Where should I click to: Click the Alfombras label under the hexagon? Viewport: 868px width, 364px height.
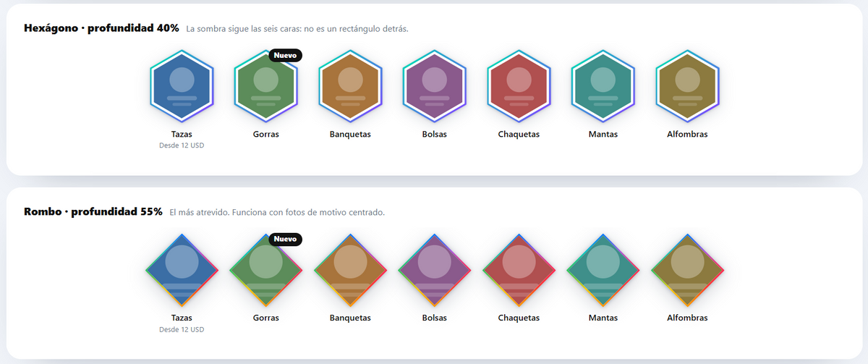pyautogui.click(x=687, y=134)
